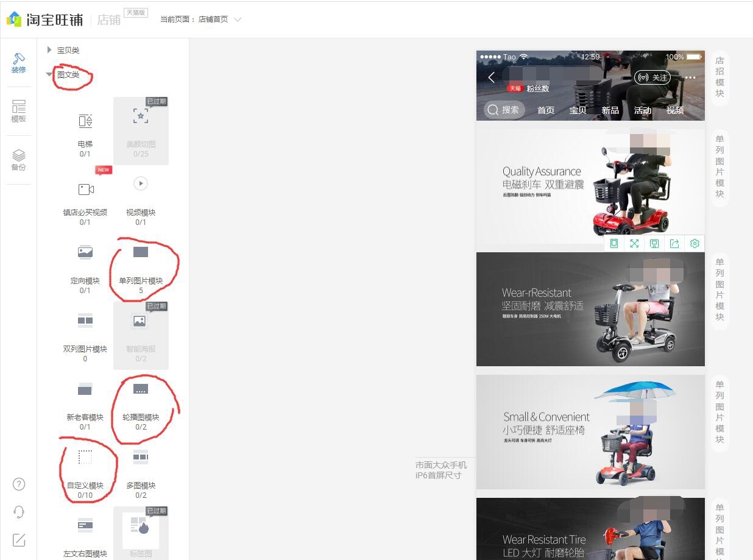Select the Quality Assurance banner image
This screenshot has height=560, width=753.
click(590, 186)
